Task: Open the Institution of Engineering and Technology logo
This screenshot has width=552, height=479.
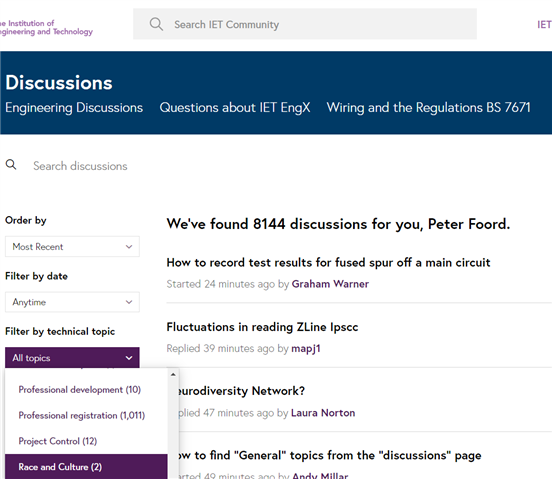Action: coord(46,27)
